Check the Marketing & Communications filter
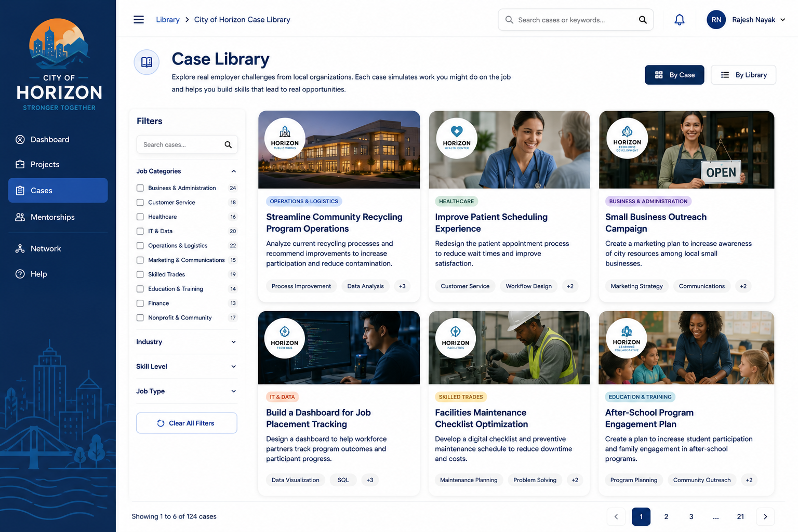This screenshot has height=532, width=798. pyautogui.click(x=140, y=260)
